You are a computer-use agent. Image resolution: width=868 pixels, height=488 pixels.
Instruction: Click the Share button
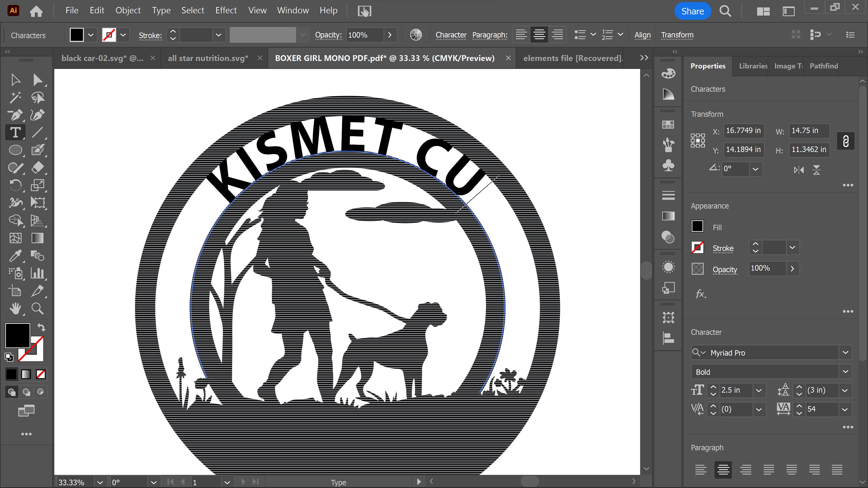(x=693, y=11)
